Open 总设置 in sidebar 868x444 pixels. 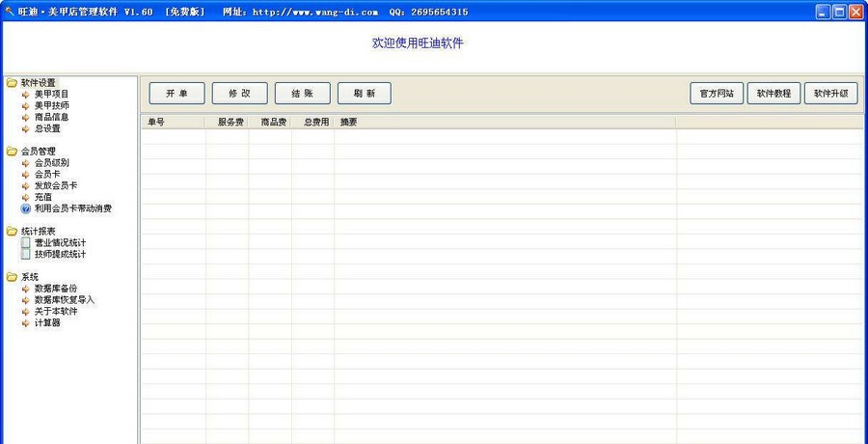47,129
